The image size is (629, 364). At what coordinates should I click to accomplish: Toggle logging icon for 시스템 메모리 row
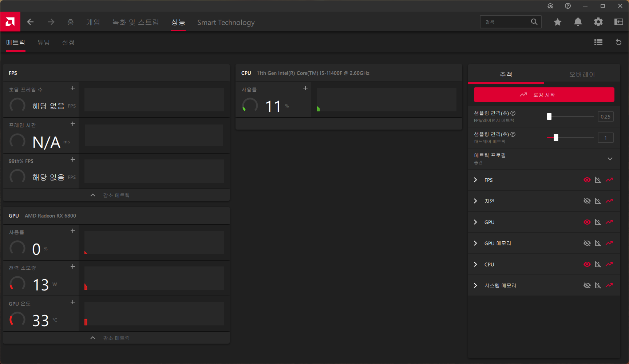point(609,285)
